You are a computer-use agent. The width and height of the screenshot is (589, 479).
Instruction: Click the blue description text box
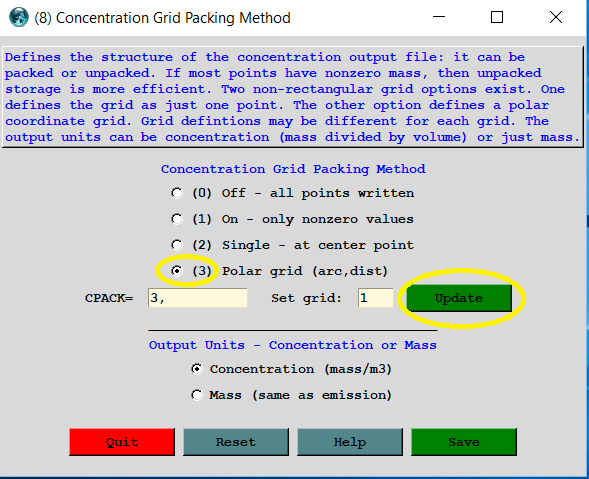(293, 97)
